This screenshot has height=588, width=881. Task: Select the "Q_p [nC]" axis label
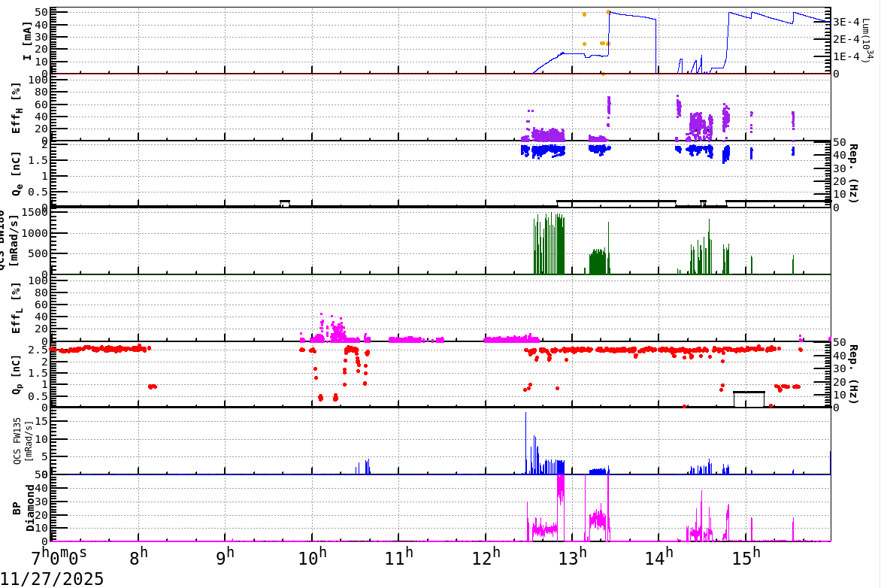click(16, 374)
